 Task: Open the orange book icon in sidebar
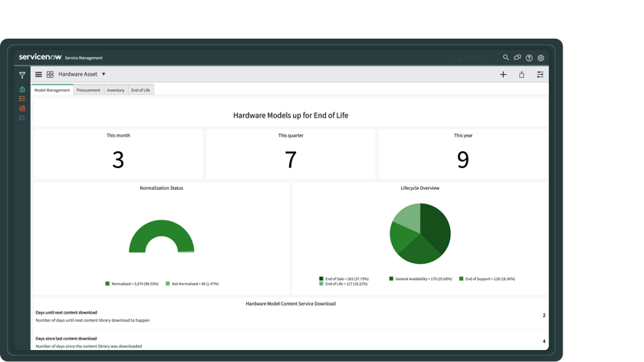[x=23, y=109]
